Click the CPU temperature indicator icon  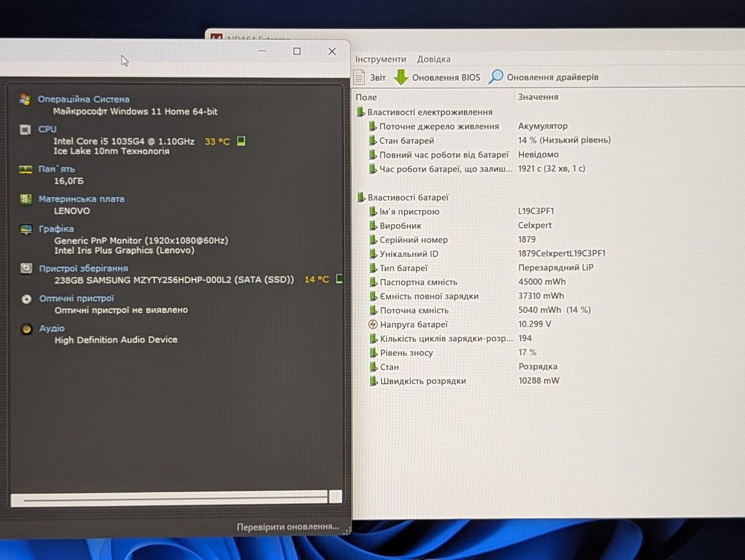[x=242, y=141]
